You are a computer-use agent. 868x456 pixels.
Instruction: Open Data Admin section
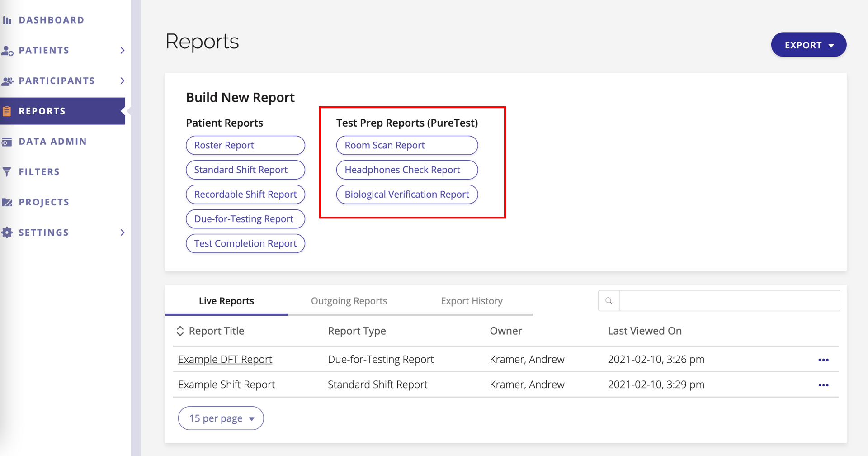click(x=53, y=142)
